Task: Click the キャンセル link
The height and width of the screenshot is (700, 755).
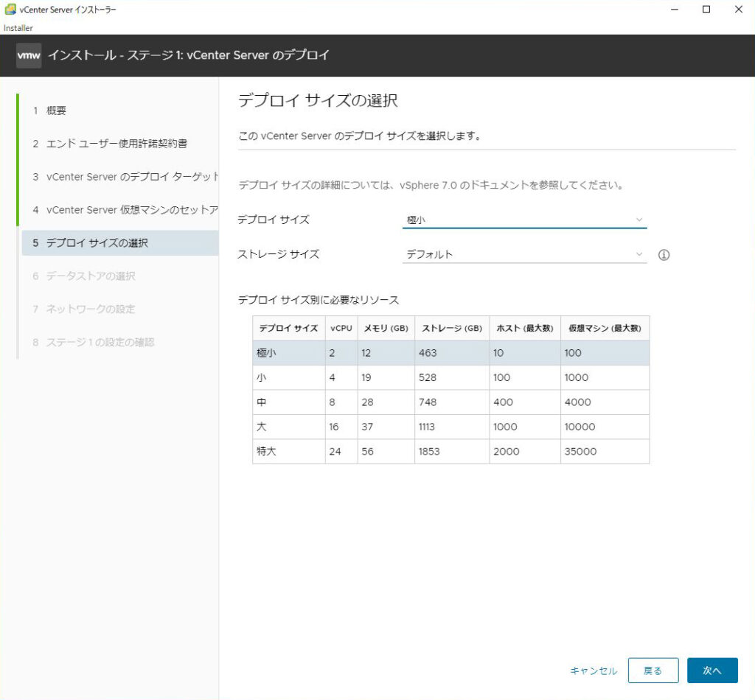Action: click(594, 671)
